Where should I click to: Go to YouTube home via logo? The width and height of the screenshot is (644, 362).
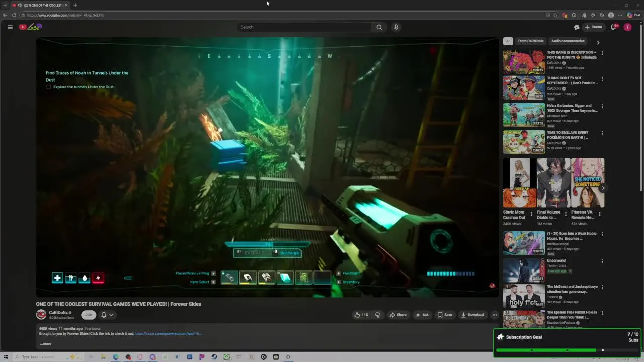[x=30, y=27]
